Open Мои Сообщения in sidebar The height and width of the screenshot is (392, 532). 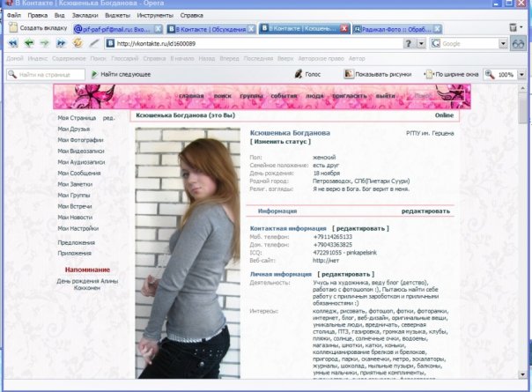[79, 173]
